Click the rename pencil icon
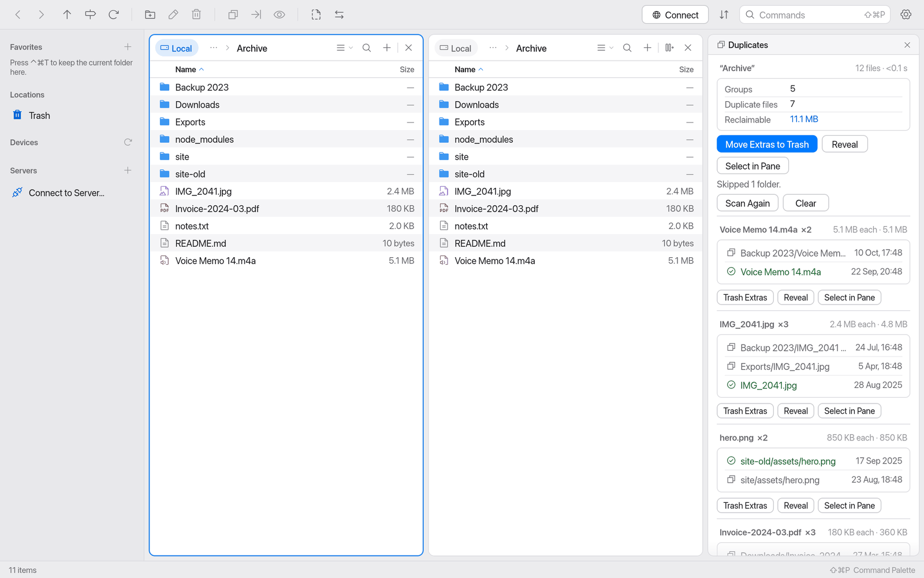The image size is (924, 578). 173,14
